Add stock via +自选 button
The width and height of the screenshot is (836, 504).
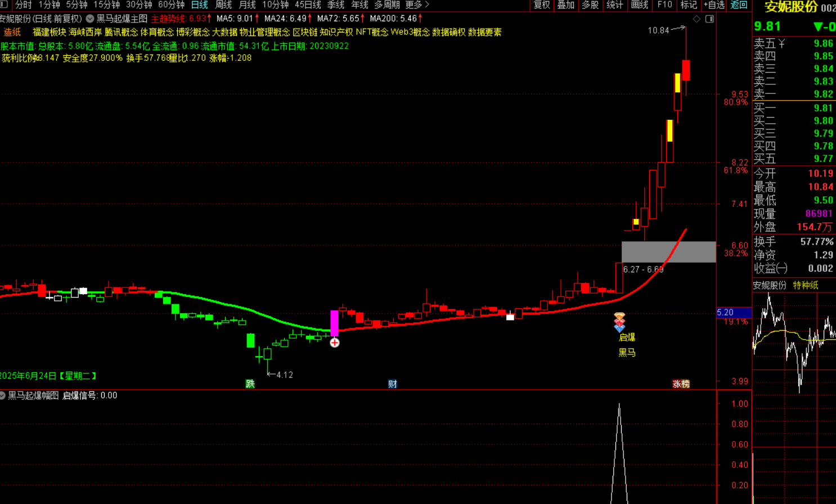coord(714,4)
